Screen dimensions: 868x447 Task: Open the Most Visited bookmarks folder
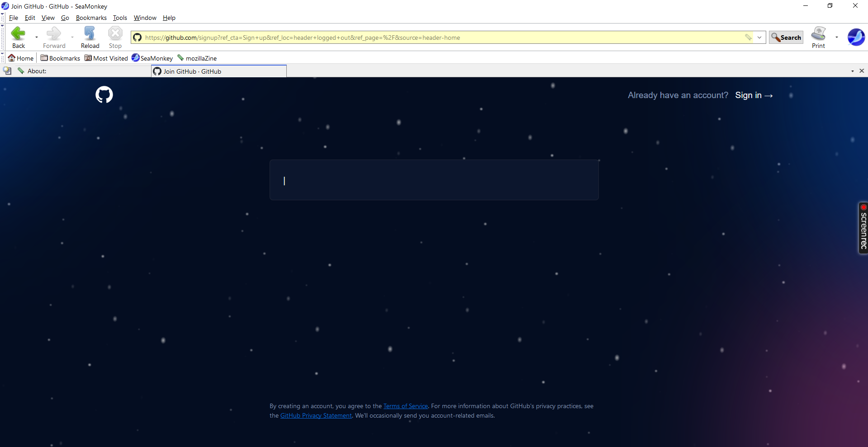pyautogui.click(x=106, y=58)
